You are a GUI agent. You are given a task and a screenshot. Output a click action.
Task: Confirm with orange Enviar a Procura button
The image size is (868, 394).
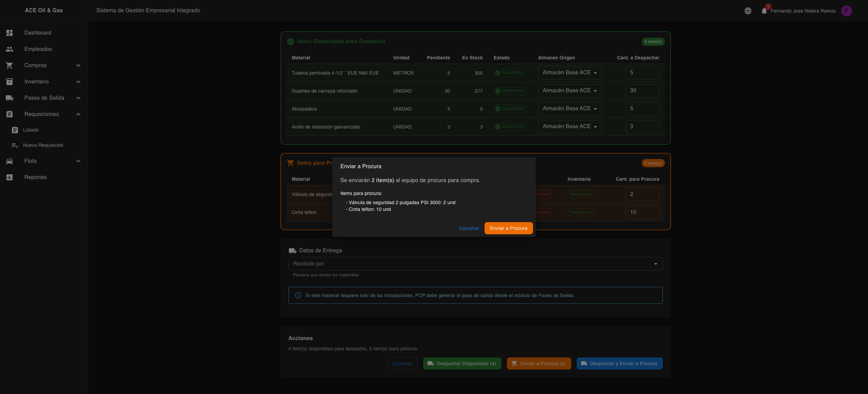[508, 228]
